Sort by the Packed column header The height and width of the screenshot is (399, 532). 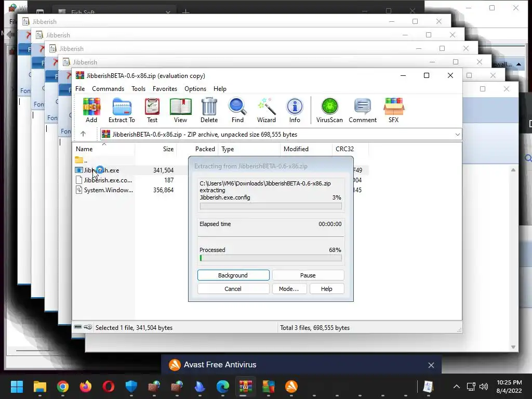[x=198, y=149]
